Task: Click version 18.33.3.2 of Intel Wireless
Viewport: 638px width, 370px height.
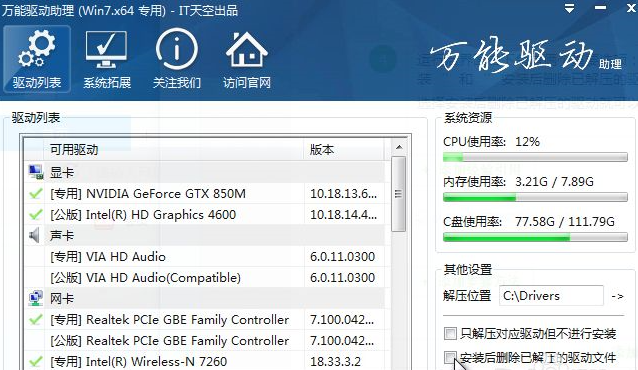Action: (x=335, y=361)
